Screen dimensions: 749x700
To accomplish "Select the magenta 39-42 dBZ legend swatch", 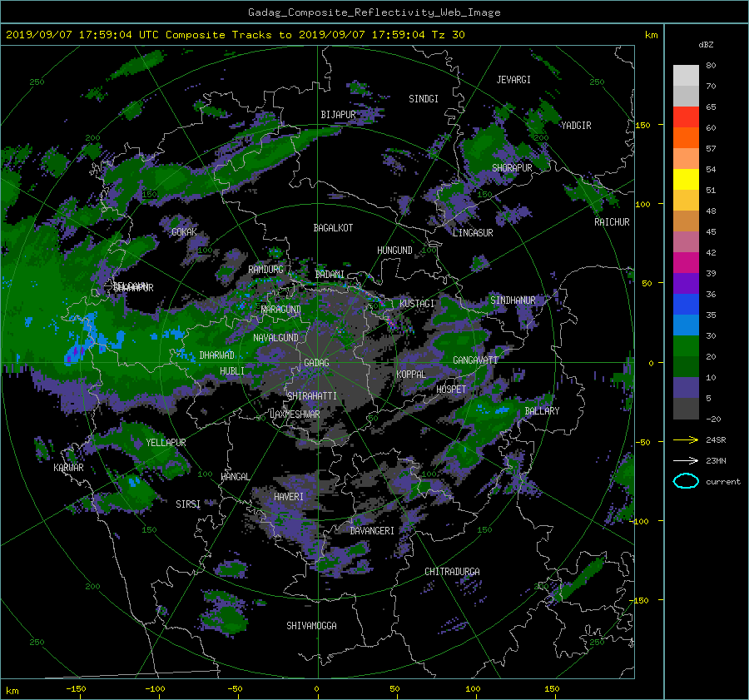I will (x=686, y=263).
